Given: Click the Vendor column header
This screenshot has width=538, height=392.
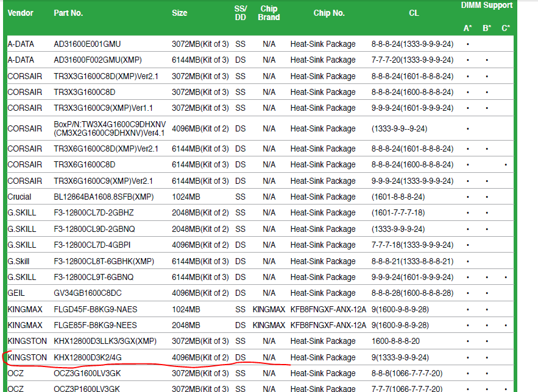Looking at the screenshot, I should (x=20, y=13).
